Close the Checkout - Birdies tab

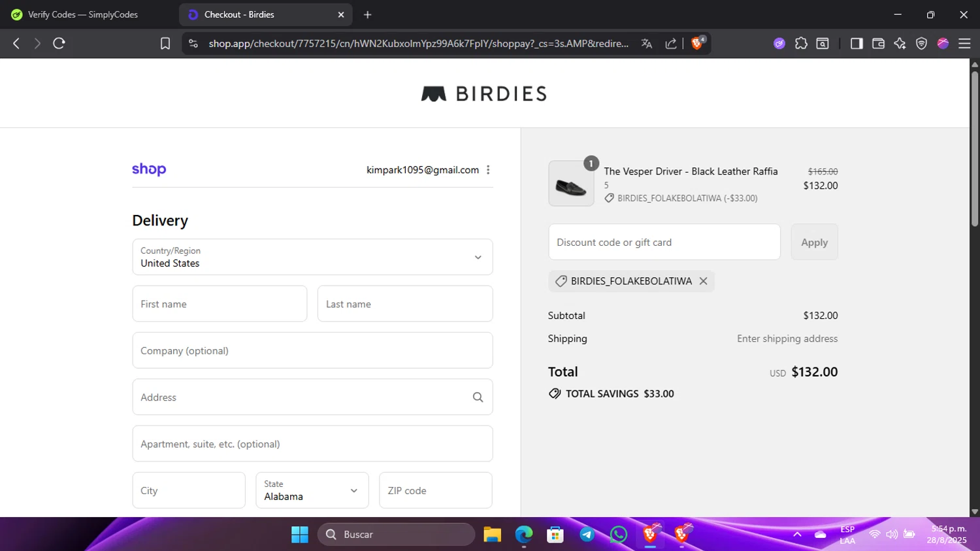(341, 14)
